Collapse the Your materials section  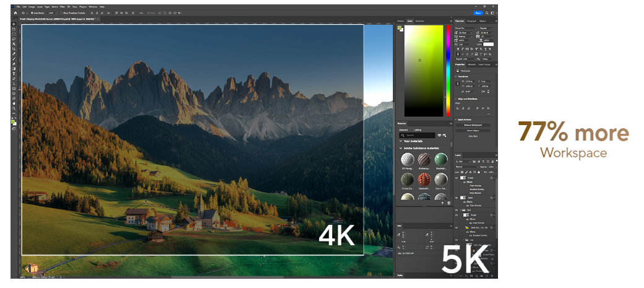[400, 141]
